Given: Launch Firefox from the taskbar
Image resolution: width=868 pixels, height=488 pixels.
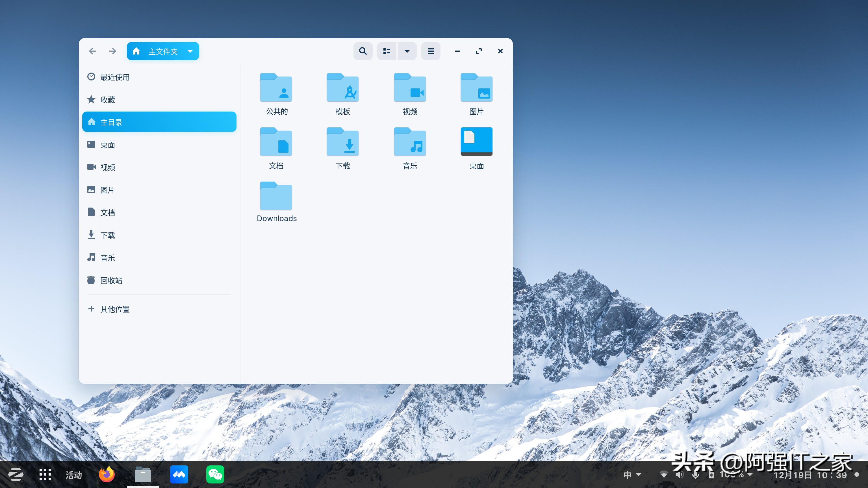Looking at the screenshot, I should click(x=107, y=474).
